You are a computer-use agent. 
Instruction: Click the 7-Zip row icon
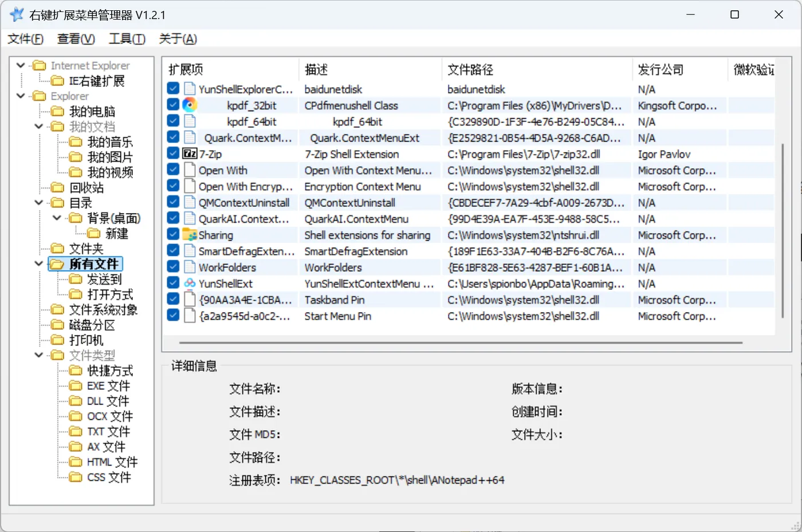pyautogui.click(x=190, y=153)
